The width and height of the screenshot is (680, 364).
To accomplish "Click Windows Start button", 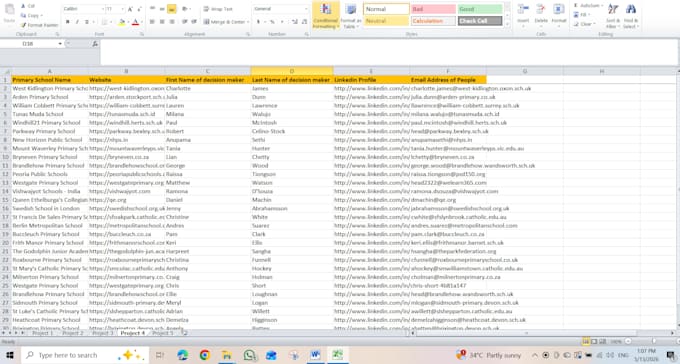I will (x=10, y=355).
